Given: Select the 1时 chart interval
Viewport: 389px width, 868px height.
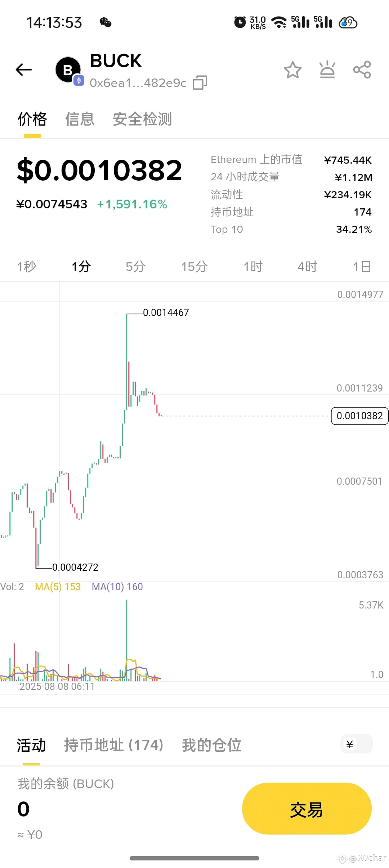Looking at the screenshot, I should 253,267.
